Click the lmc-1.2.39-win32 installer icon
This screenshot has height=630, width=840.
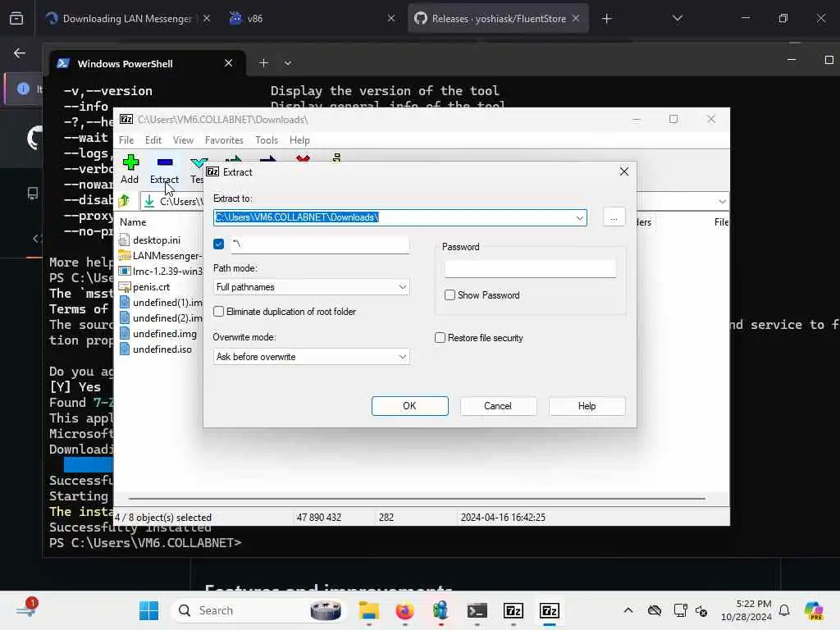point(125,271)
